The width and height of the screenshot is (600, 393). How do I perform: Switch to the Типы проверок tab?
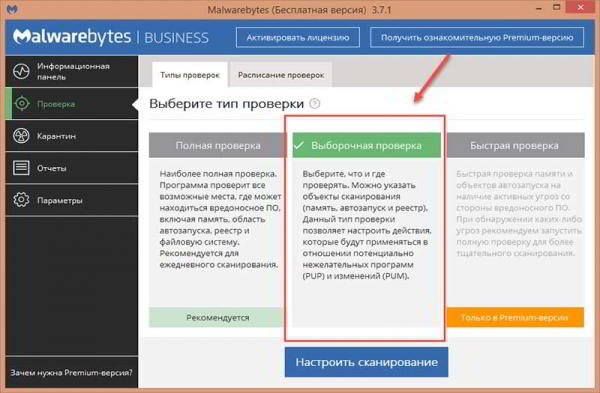click(190, 75)
